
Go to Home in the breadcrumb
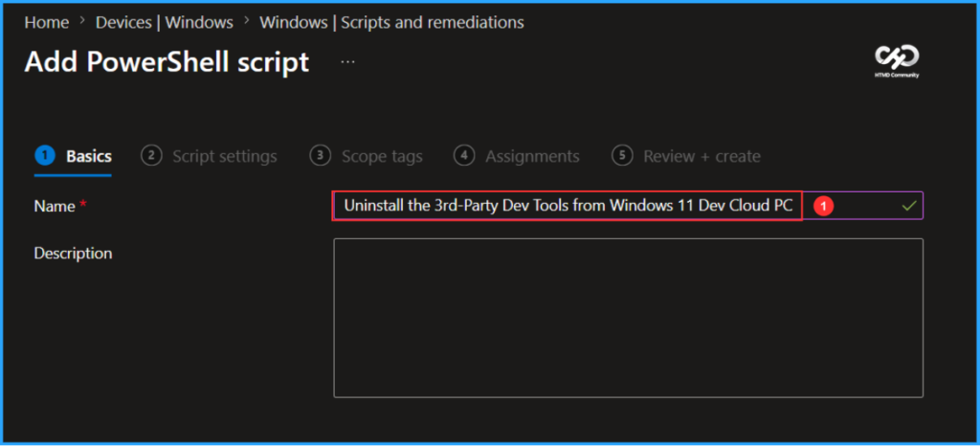[46, 22]
